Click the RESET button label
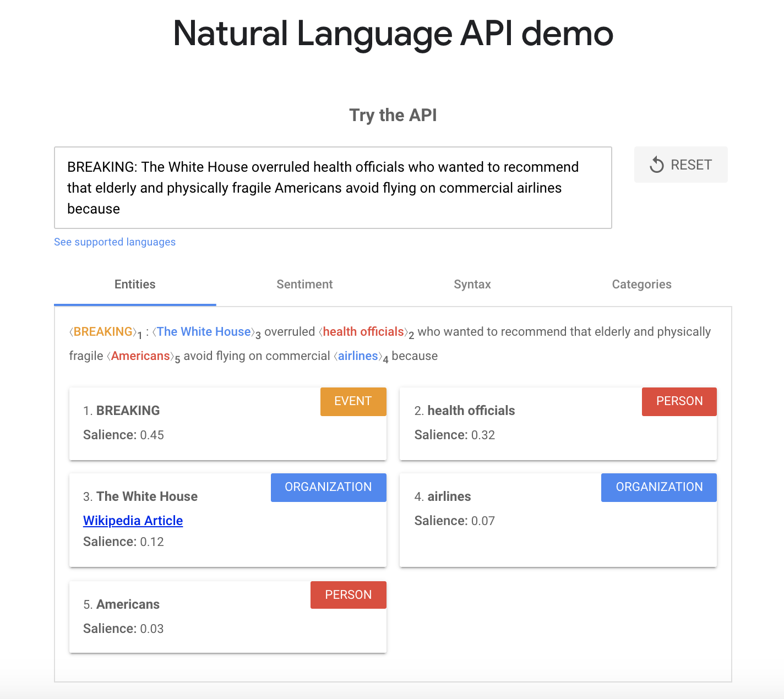Viewport: 784px width, 699px height. pyautogui.click(x=691, y=165)
